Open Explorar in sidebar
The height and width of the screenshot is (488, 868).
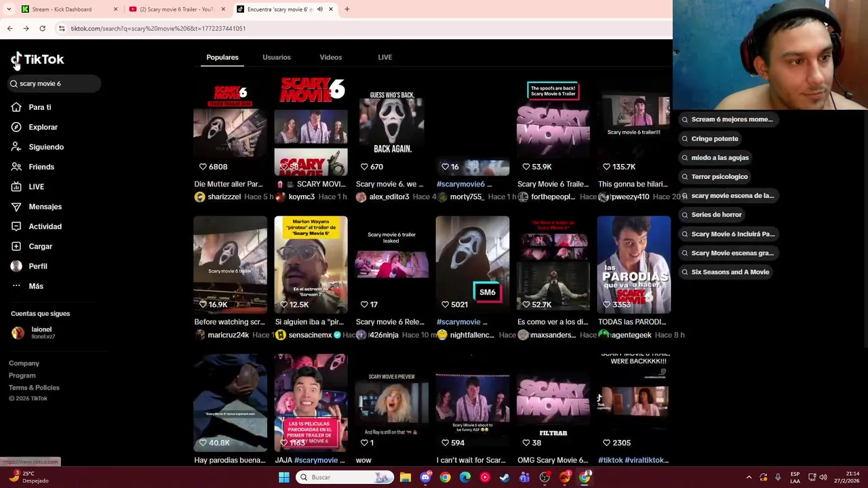pos(35,127)
